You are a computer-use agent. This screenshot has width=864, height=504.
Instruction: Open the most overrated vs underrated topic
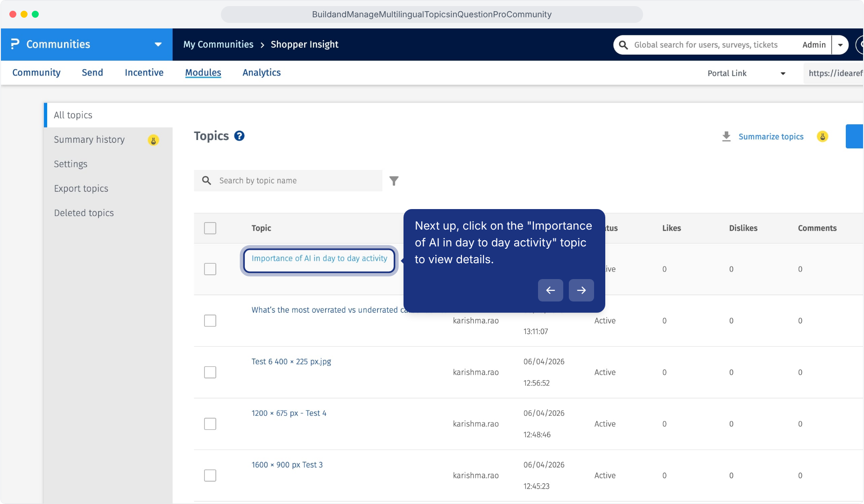(327, 310)
